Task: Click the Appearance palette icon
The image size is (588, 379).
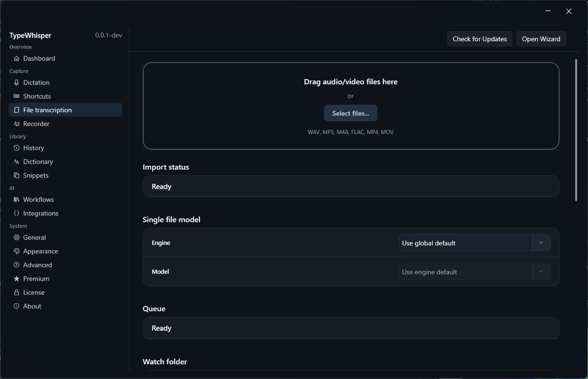Action: [17, 251]
